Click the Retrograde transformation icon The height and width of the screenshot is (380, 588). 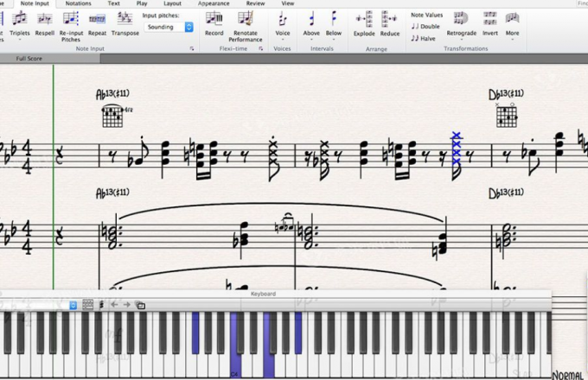coord(461,18)
